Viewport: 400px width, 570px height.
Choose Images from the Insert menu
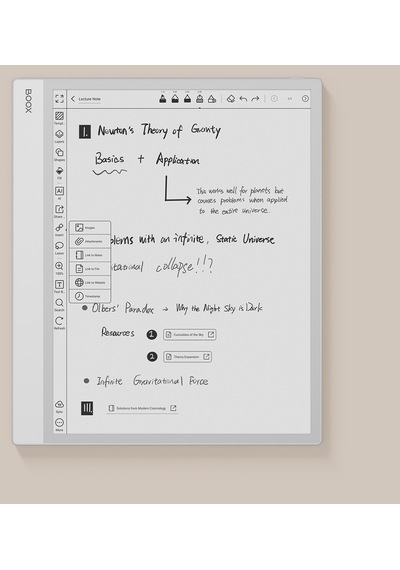[90, 228]
